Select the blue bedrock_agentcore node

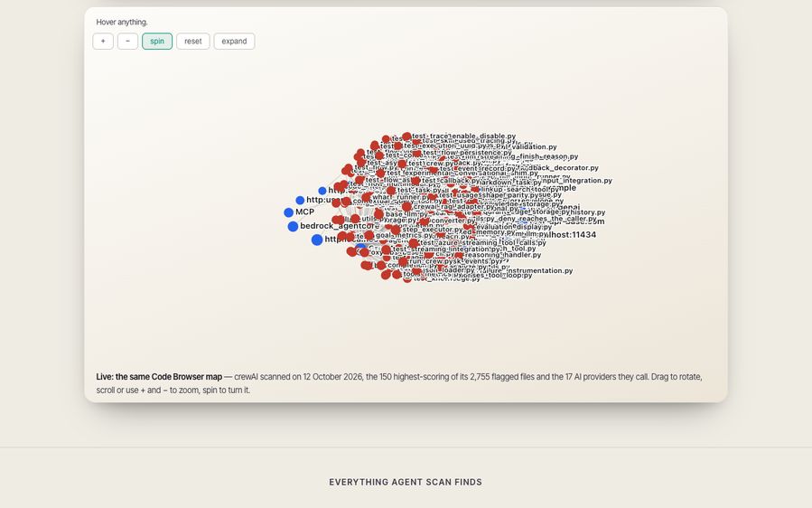click(x=293, y=227)
